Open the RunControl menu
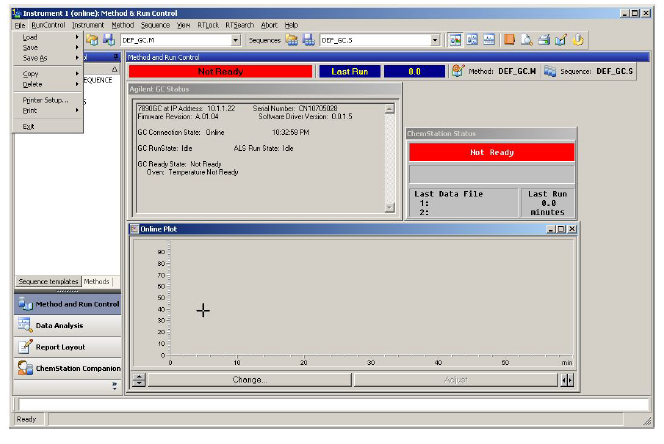Viewport: 664px width, 444px height. tap(48, 25)
